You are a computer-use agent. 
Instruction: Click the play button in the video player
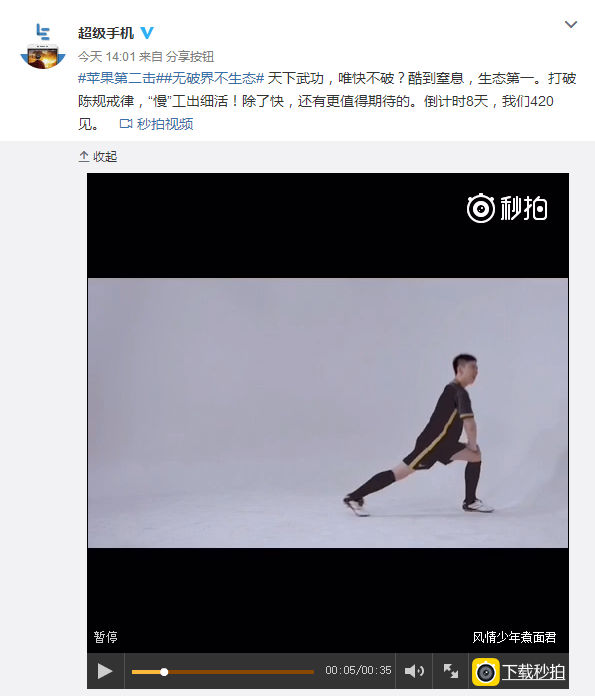click(105, 671)
